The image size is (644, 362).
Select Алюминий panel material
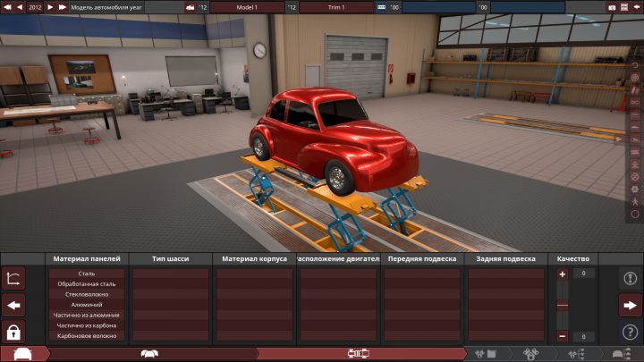[x=87, y=305]
